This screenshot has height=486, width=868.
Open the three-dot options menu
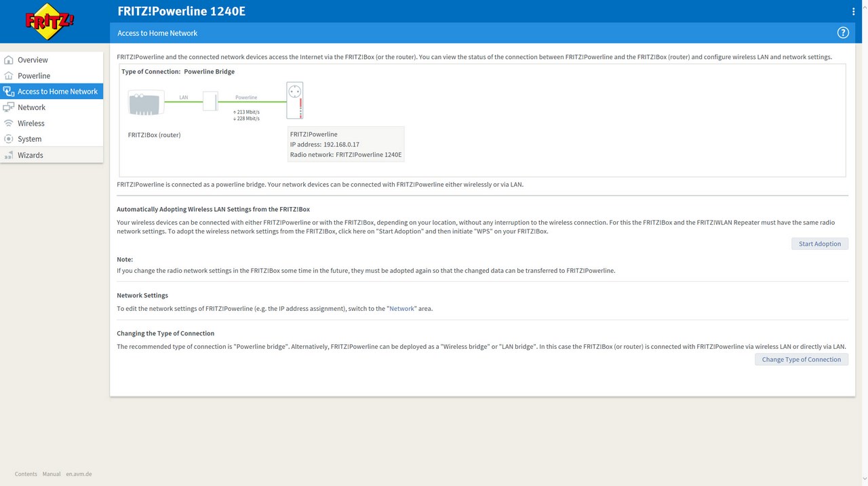point(853,12)
